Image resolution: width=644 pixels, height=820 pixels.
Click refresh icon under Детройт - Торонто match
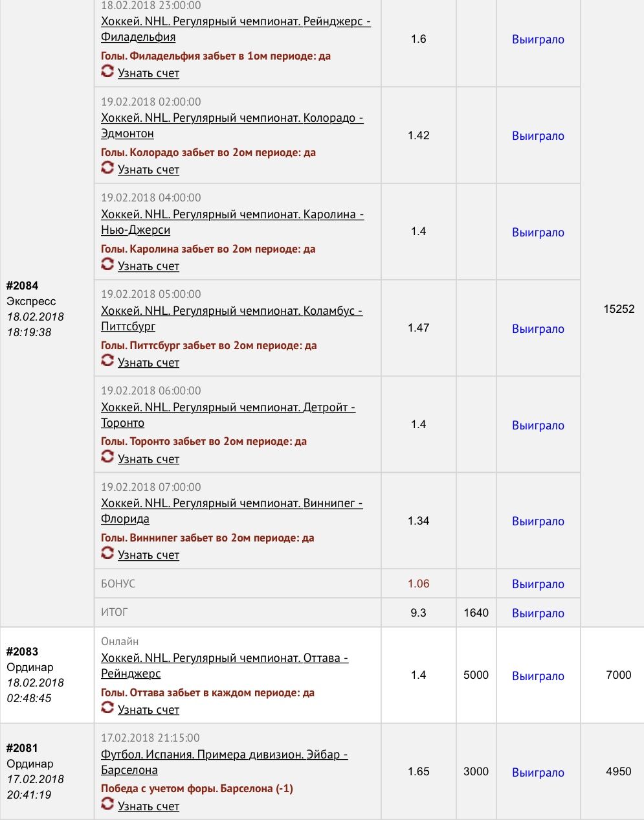pos(107,457)
